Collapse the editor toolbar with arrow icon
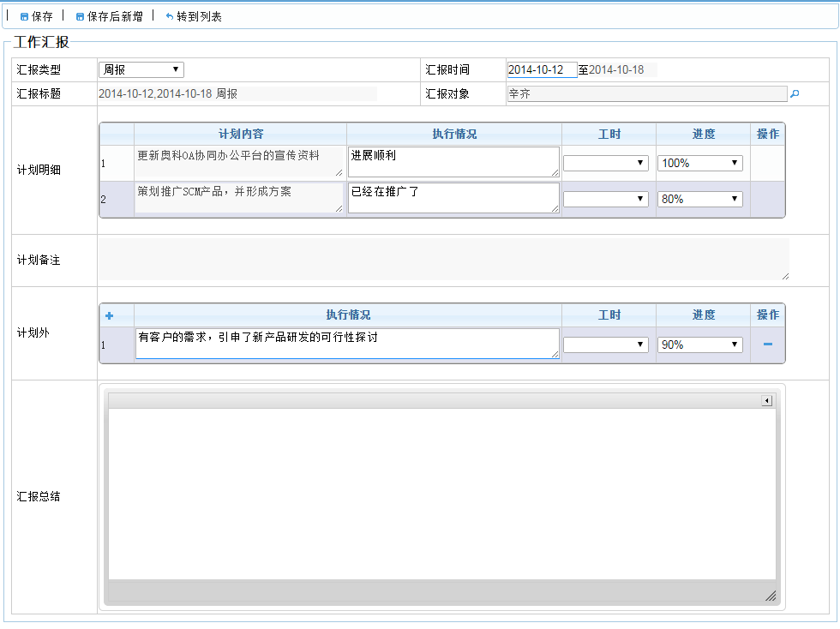840x629 pixels. [x=766, y=401]
